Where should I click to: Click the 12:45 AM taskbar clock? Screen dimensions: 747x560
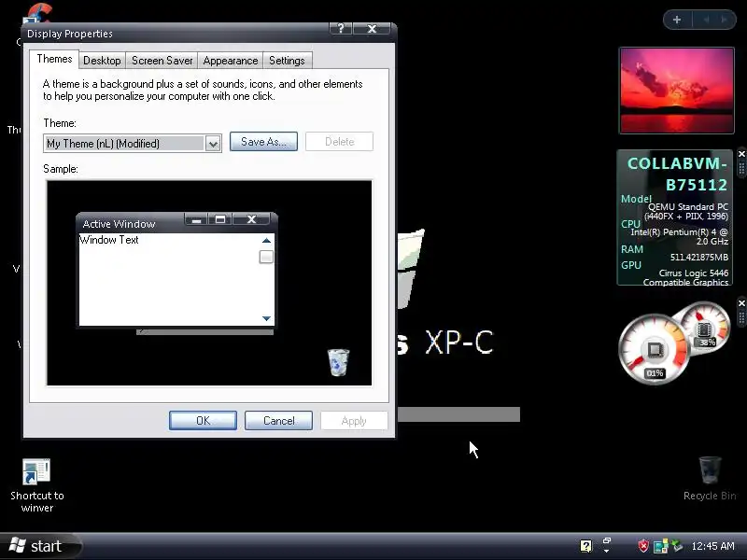pyautogui.click(x=712, y=546)
